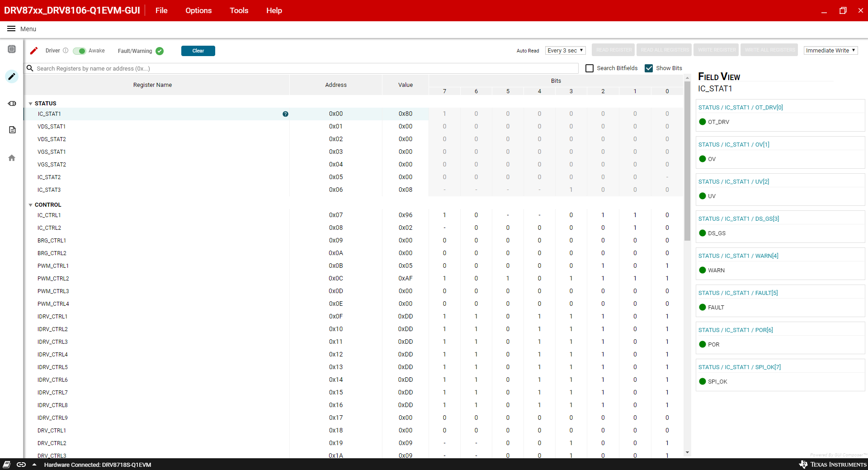Toggle bit 3 of DRV_CTRL2
This screenshot has width=868, height=470.
[x=571, y=443]
